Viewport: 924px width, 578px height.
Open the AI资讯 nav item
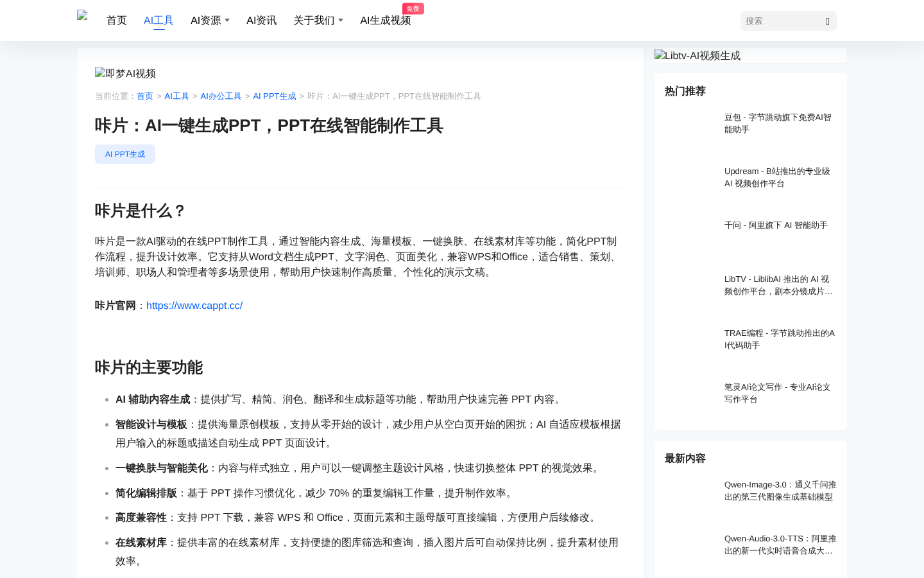click(x=261, y=21)
